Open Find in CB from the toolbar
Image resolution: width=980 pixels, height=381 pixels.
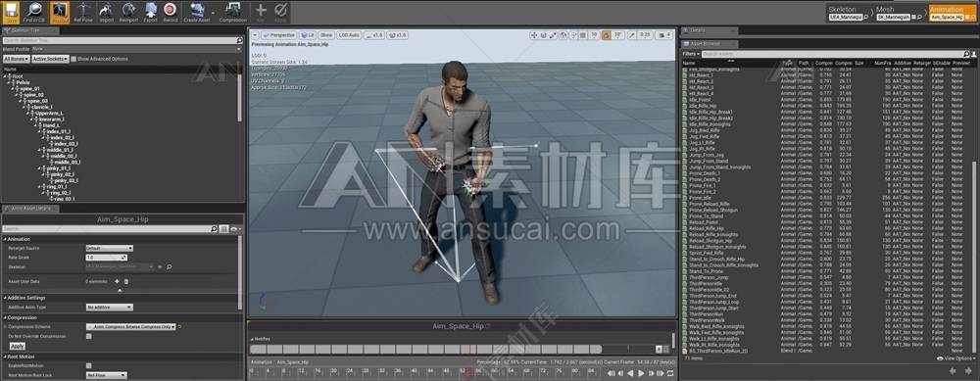click(35, 12)
